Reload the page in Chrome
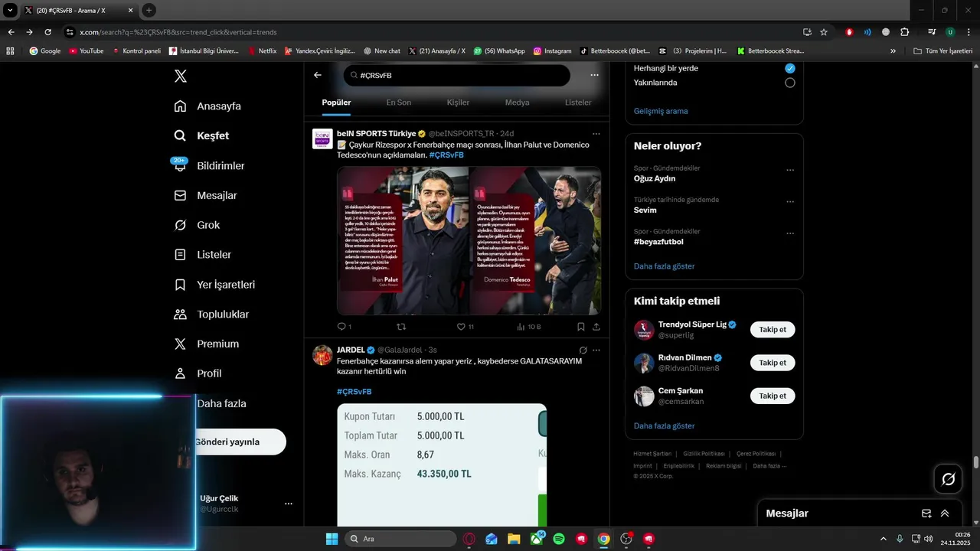980x551 pixels. [x=48, y=32]
